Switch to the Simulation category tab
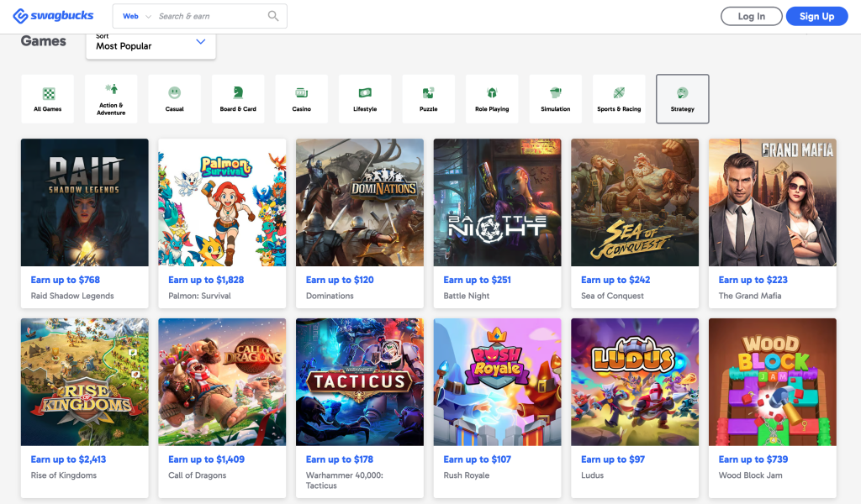 555,99
